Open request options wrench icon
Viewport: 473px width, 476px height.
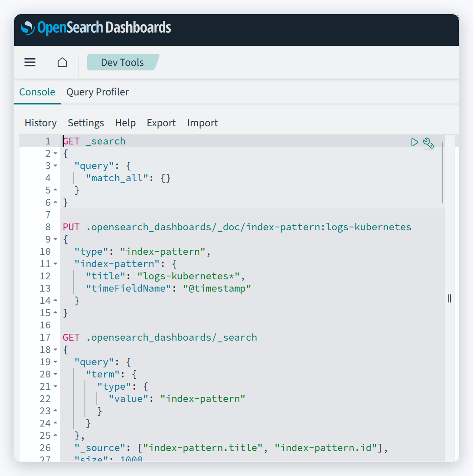click(x=429, y=143)
